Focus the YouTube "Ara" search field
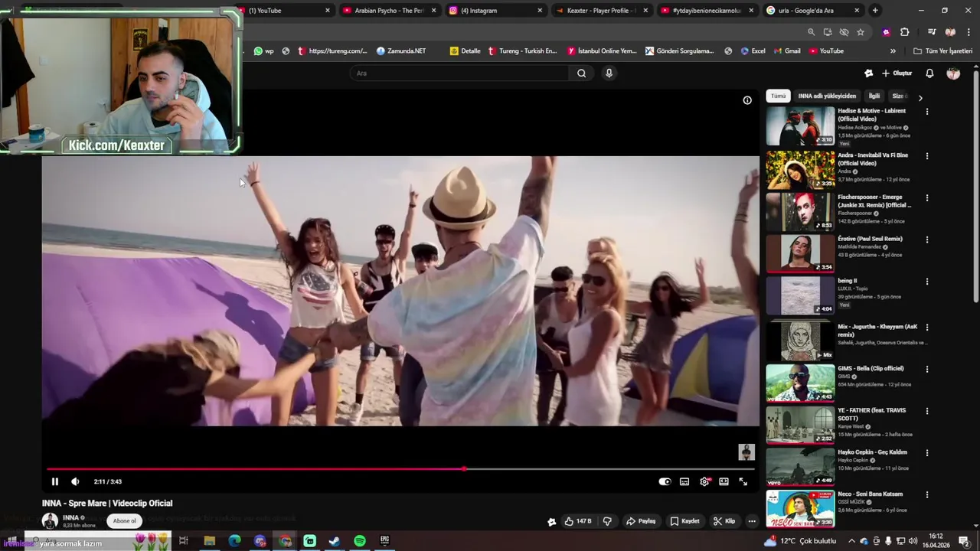Viewport: 980px width, 551px height. click(x=459, y=73)
